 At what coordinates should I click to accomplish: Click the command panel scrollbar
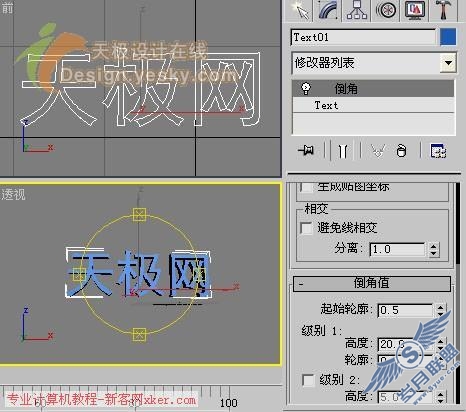pos(458,223)
